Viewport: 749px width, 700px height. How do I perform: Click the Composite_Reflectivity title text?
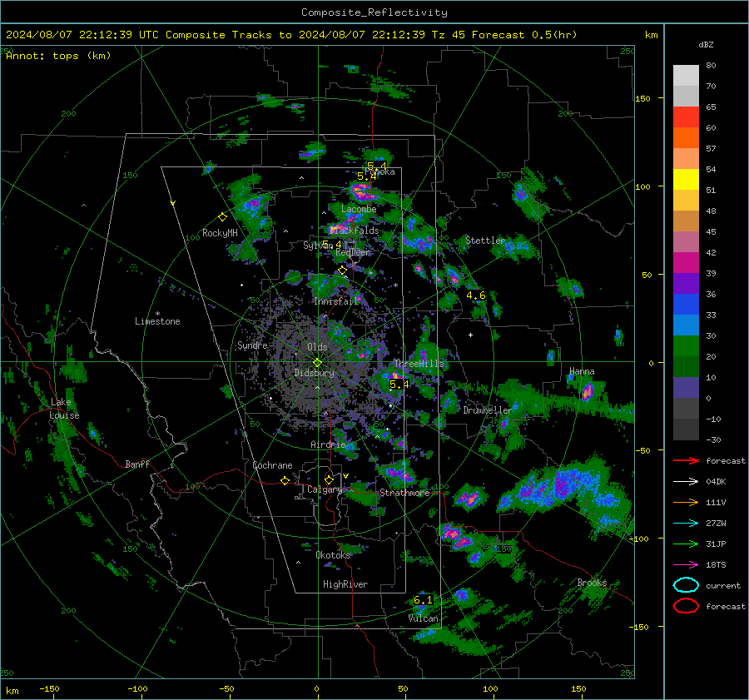tap(374, 12)
